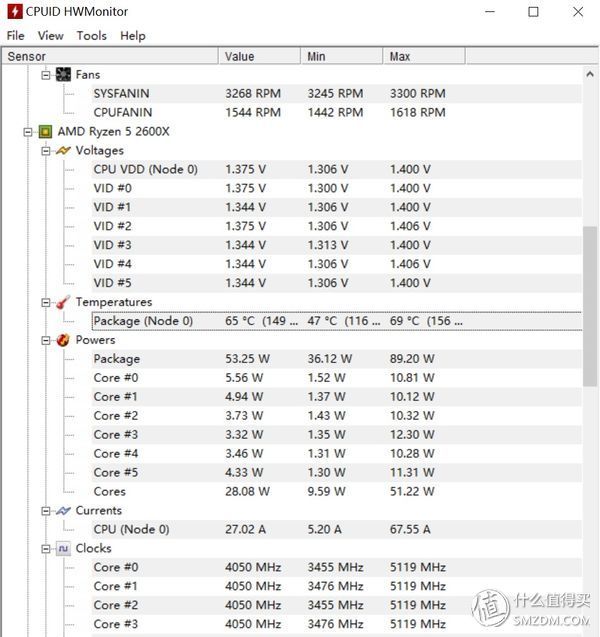The width and height of the screenshot is (600, 637).
Task: Select the SYSFANIN row
Action: click(x=337, y=93)
